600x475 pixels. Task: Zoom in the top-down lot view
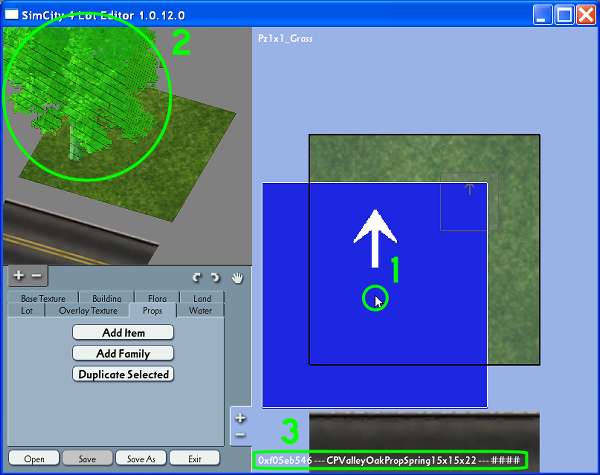click(x=240, y=418)
